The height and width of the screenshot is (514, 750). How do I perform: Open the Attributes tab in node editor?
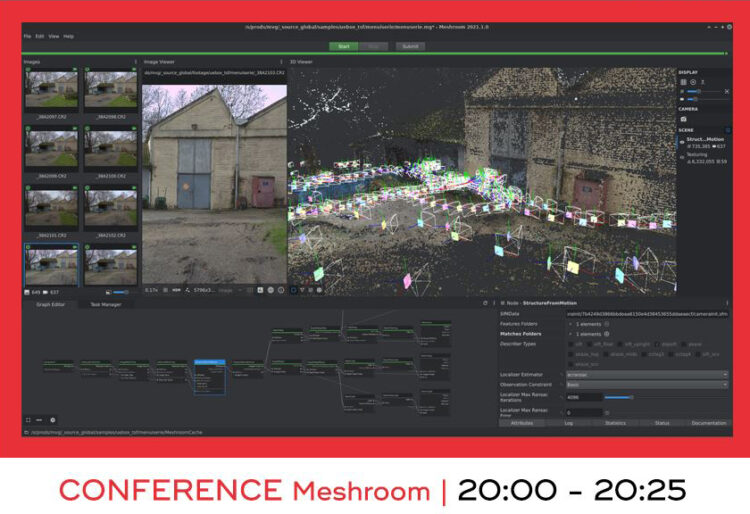[x=522, y=423]
